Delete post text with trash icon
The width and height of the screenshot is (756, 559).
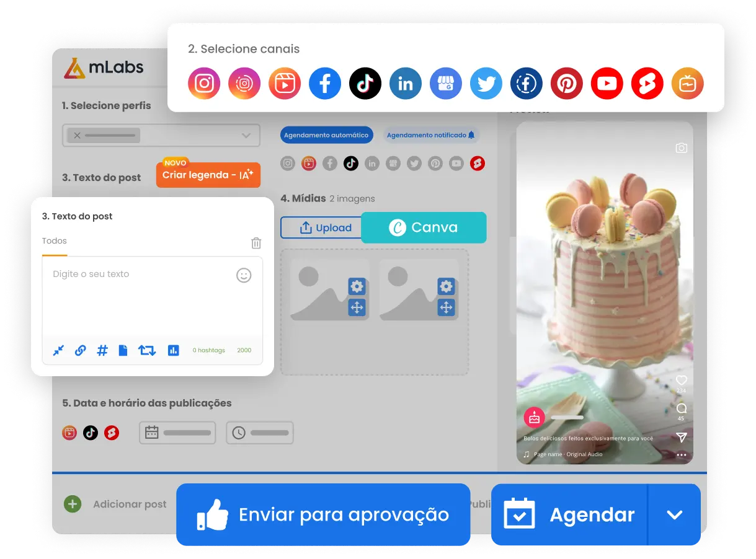[x=256, y=243]
